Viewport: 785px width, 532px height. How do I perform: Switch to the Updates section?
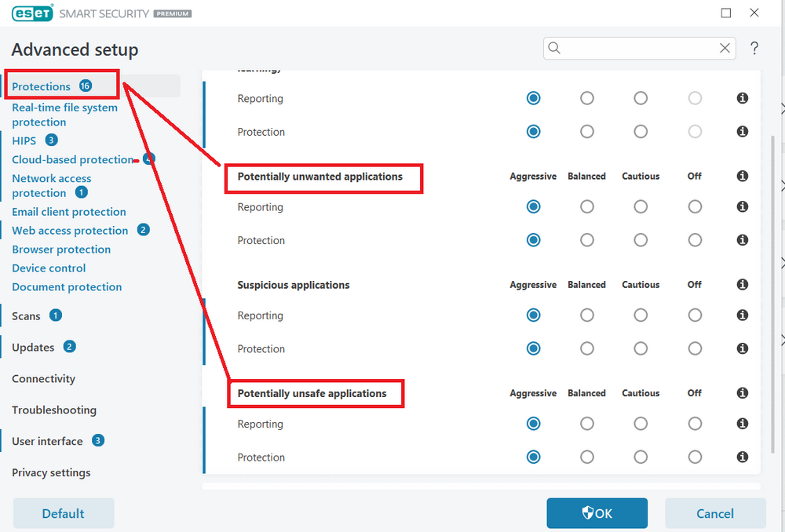33,348
